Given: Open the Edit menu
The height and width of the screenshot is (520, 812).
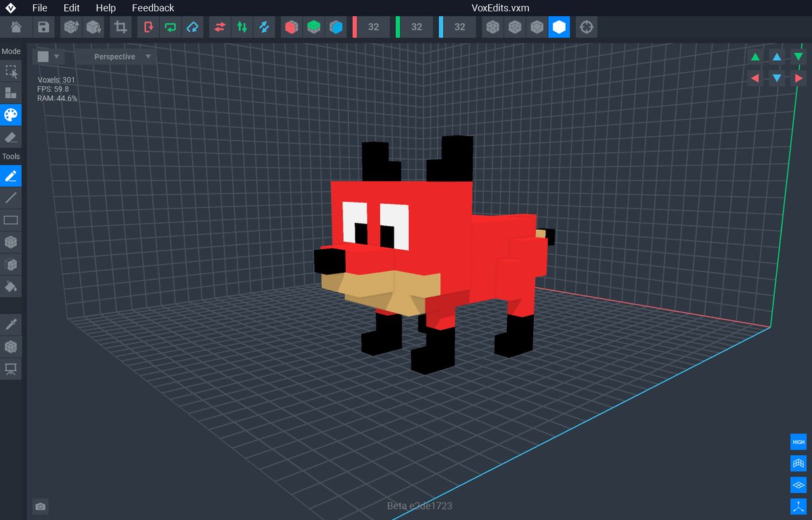Looking at the screenshot, I should coord(71,8).
